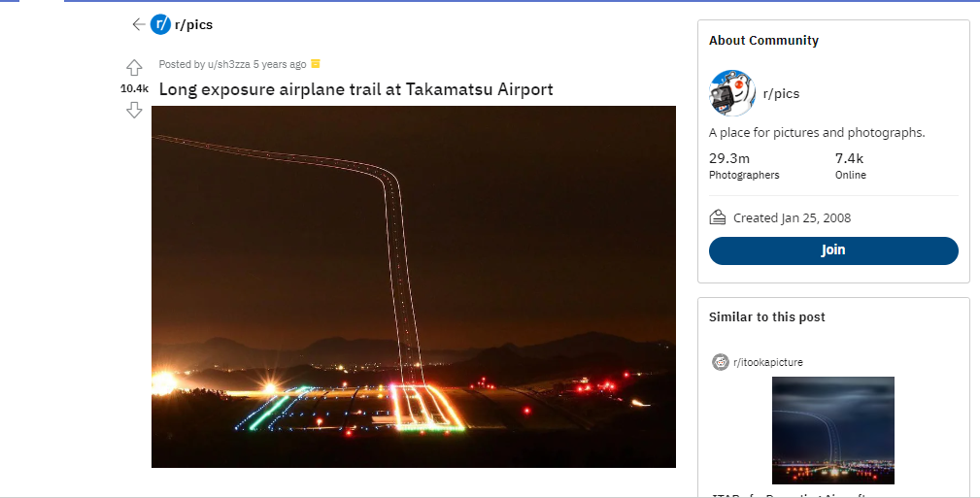Open r/pics name in About Community
This screenshot has height=498, width=980.
point(781,94)
